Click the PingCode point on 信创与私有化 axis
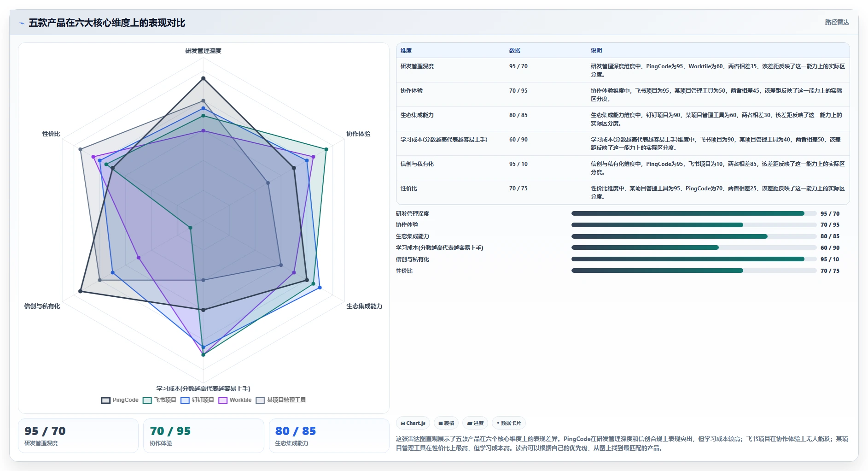The image size is (868, 471). [80, 291]
